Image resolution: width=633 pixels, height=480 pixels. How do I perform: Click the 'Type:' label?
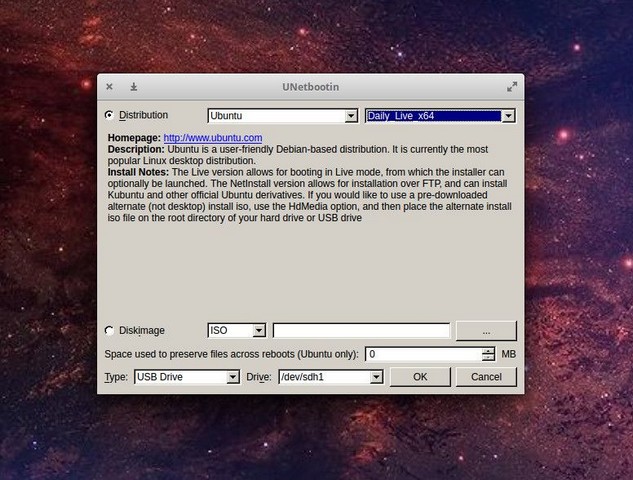pos(116,377)
